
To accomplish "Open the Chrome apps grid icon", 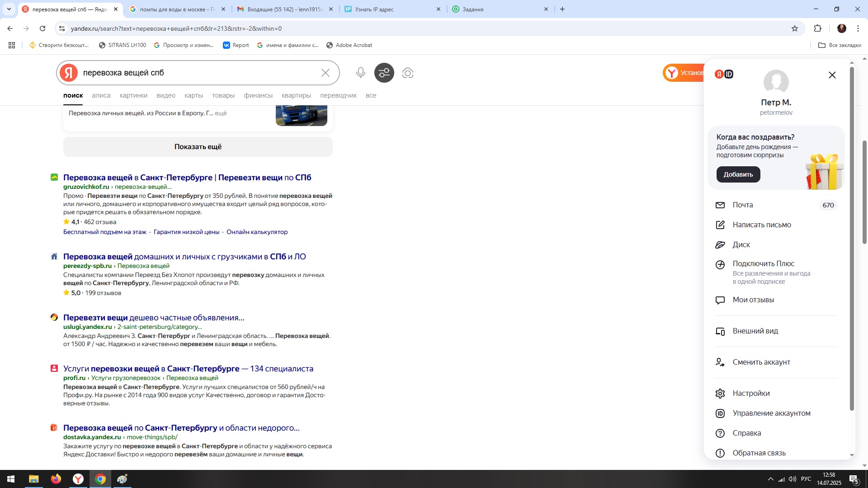I will pyautogui.click(x=12, y=45).
